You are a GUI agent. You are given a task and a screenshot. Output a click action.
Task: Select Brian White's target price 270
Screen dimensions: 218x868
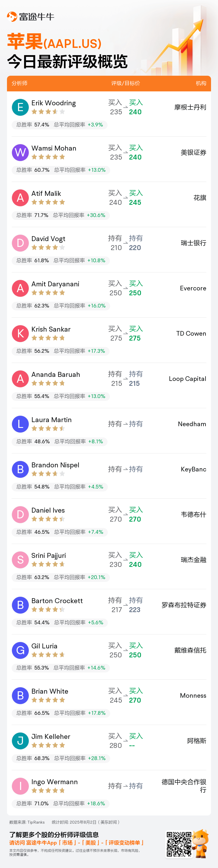[135, 700]
